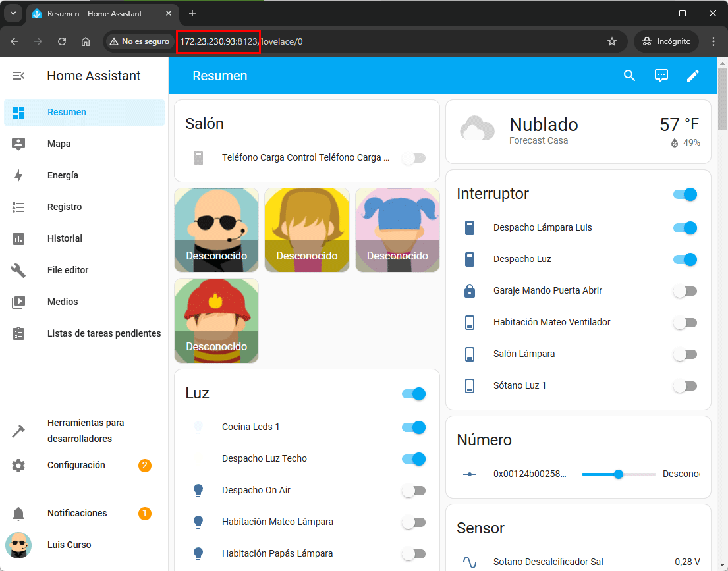This screenshot has width=728, height=571.
Task: Click the browser reload icon
Action: pyautogui.click(x=62, y=41)
